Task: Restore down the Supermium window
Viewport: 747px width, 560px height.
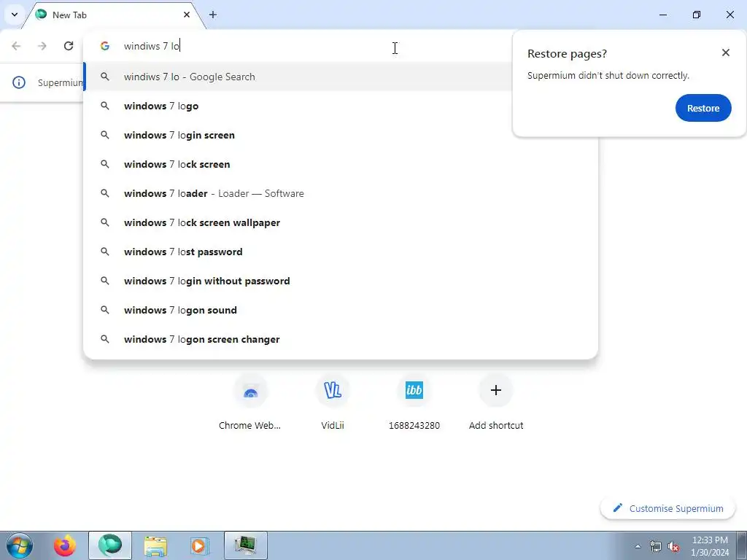Action: coord(697,15)
